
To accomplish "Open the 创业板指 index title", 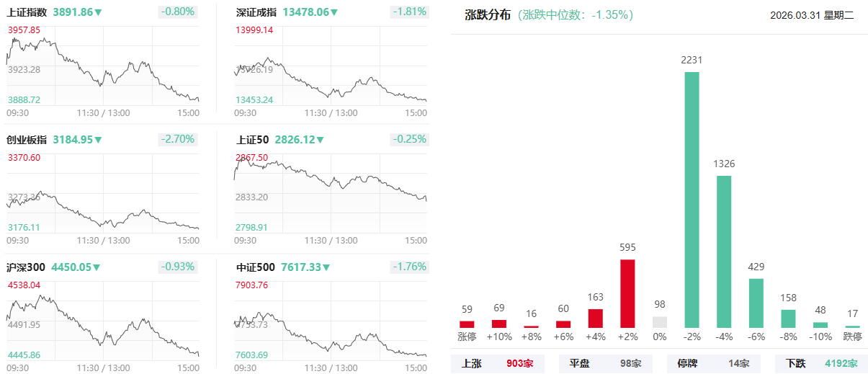I will click(27, 140).
